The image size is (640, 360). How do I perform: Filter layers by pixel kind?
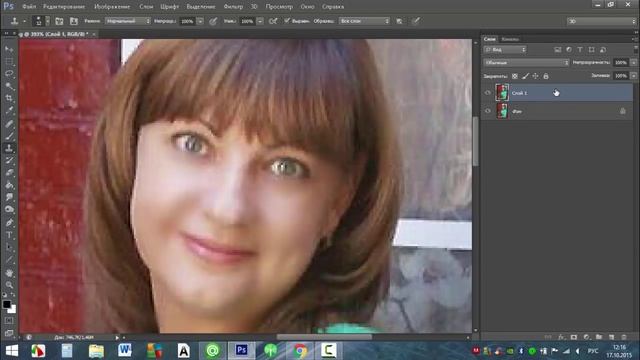(558, 49)
